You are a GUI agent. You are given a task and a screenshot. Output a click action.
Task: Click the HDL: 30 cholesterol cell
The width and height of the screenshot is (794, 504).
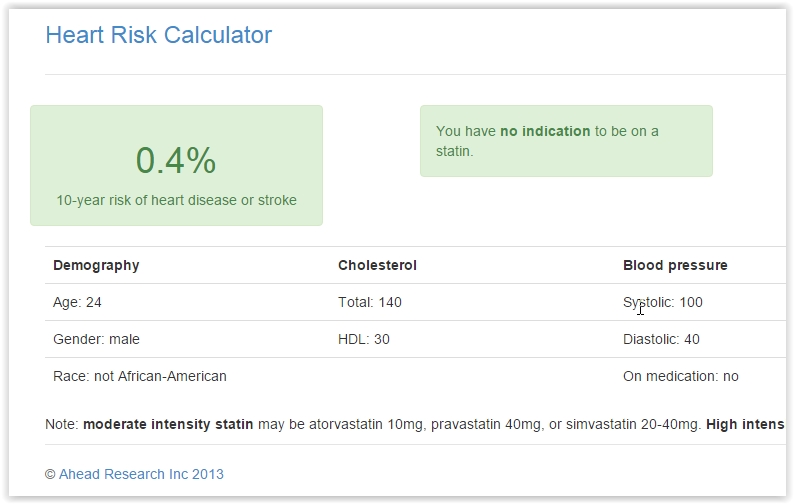coord(363,339)
